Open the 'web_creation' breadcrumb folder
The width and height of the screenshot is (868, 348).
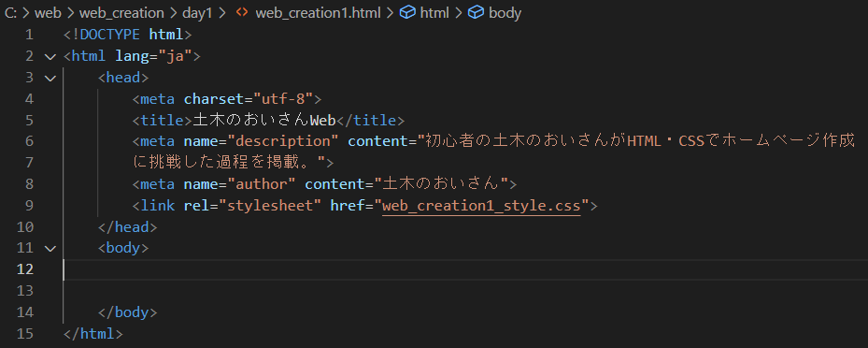(121, 13)
